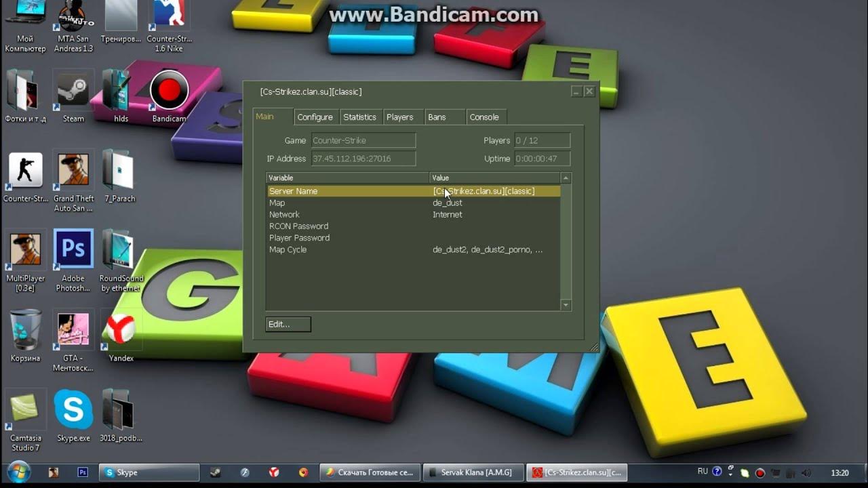This screenshot has height=488, width=868.
Task: Open the 7_Parach folder
Action: point(120,178)
